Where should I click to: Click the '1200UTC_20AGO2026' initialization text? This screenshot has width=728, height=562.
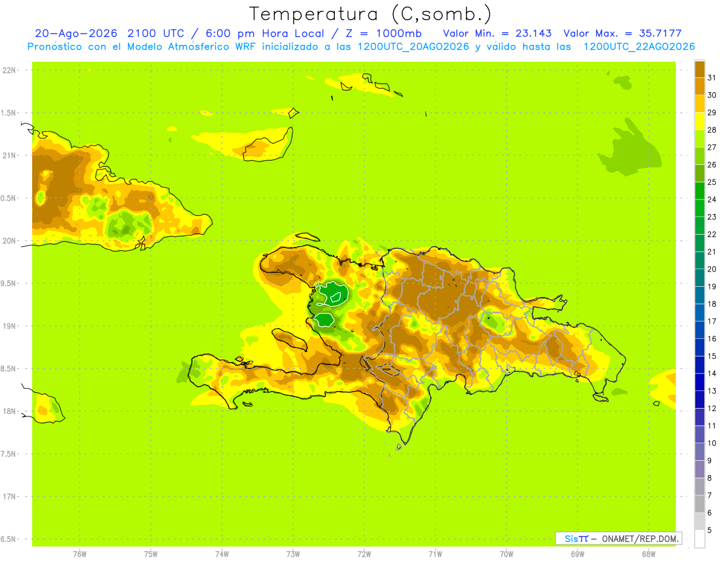click(413, 47)
